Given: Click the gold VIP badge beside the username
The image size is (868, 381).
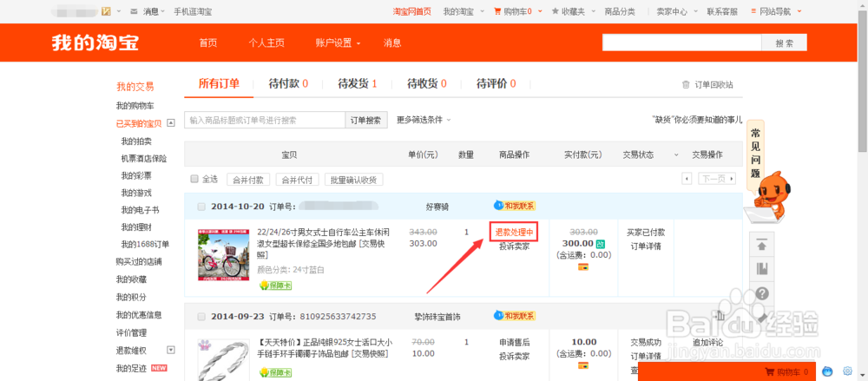Looking at the screenshot, I should click(x=106, y=11).
